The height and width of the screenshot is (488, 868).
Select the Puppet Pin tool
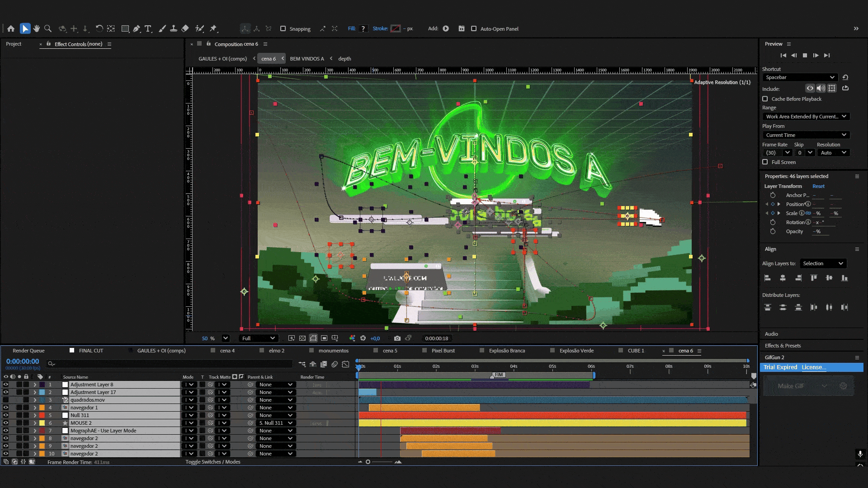pyautogui.click(x=213, y=28)
